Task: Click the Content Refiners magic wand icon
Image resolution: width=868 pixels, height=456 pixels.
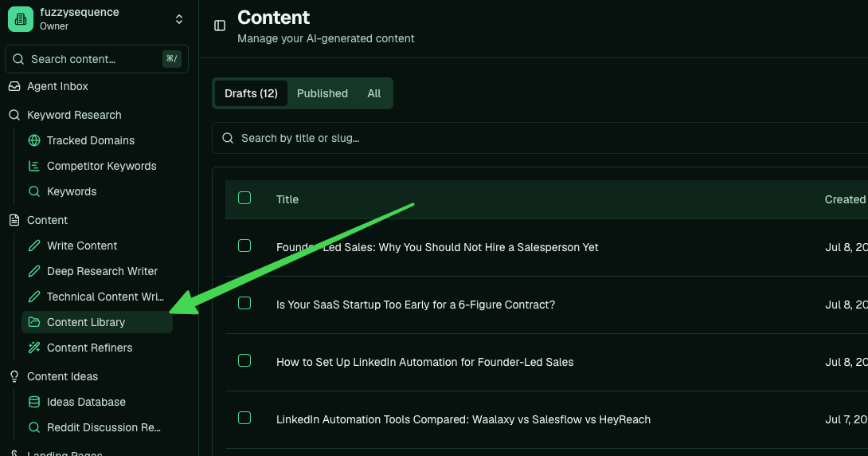Action: (x=34, y=348)
